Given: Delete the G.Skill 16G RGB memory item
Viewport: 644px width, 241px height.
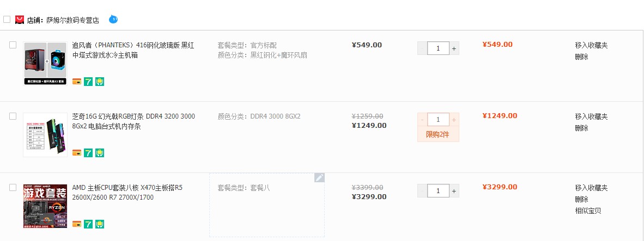Looking at the screenshot, I should pyautogui.click(x=581, y=128).
